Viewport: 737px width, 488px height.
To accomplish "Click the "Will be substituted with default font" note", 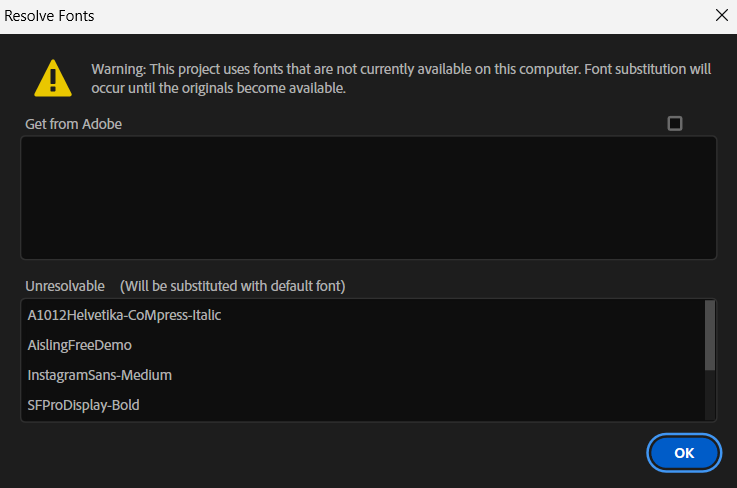I will pos(232,286).
